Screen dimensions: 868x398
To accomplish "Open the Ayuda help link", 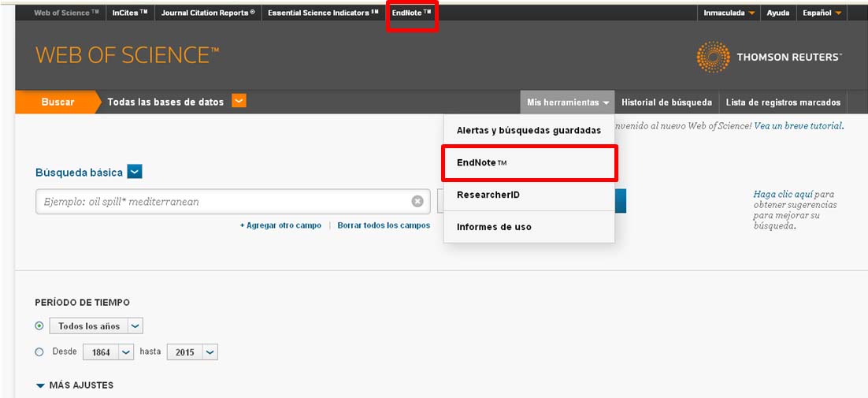I will tap(777, 13).
